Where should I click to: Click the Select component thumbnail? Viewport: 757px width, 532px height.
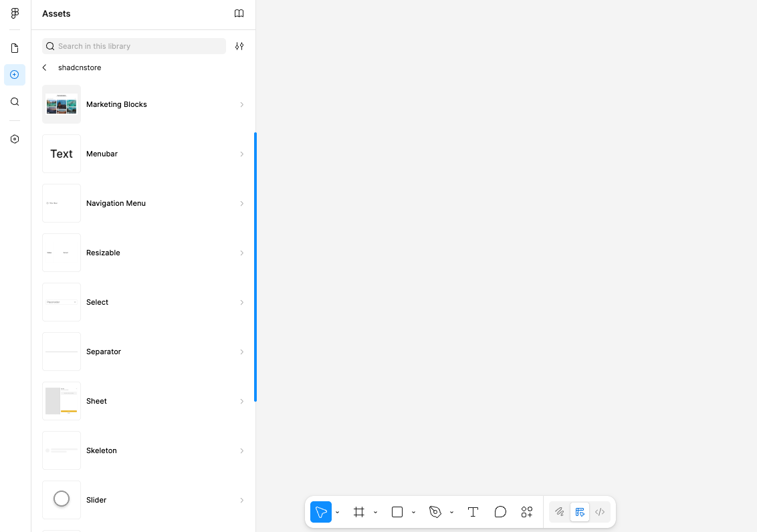pyautogui.click(x=62, y=302)
